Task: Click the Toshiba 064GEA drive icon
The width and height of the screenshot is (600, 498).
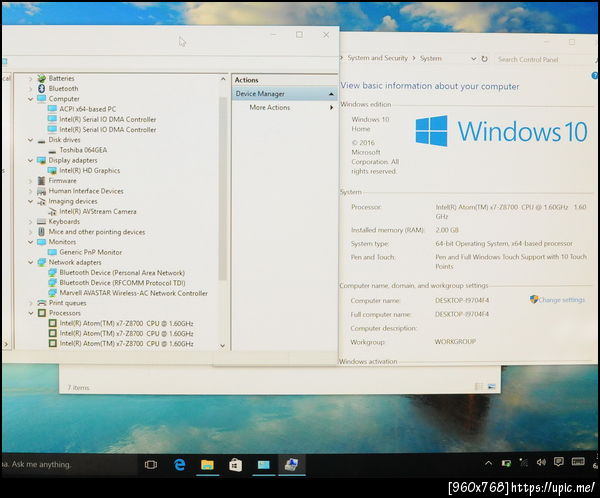Action: (x=52, y=150)
